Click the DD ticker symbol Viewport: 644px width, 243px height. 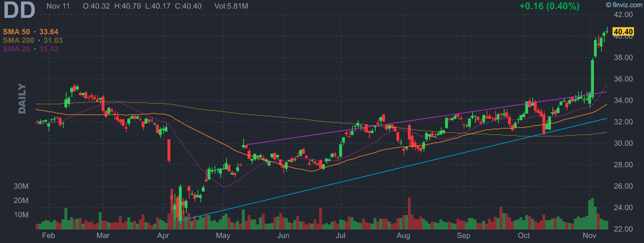pyautogui.click(x=19, y=10)
